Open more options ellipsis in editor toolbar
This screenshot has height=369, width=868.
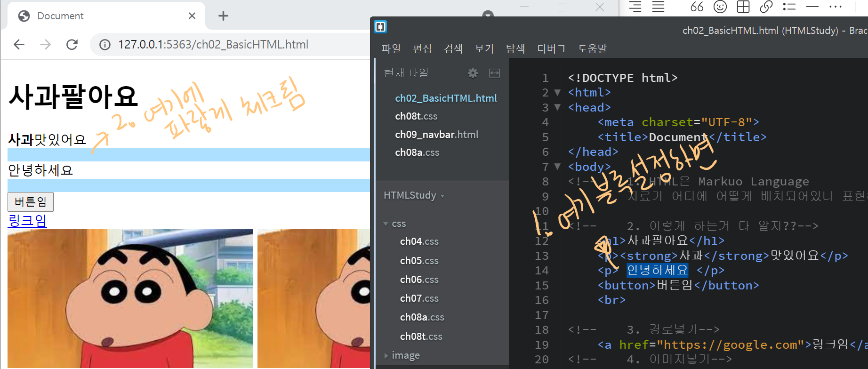[836, 7]
